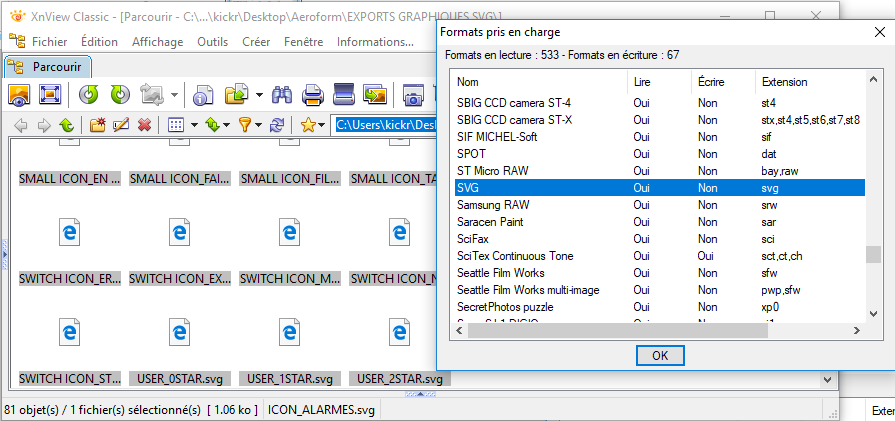The image size is (895, 421).
Task: Click the Scanner acquire icon
Action: (344, 94)
